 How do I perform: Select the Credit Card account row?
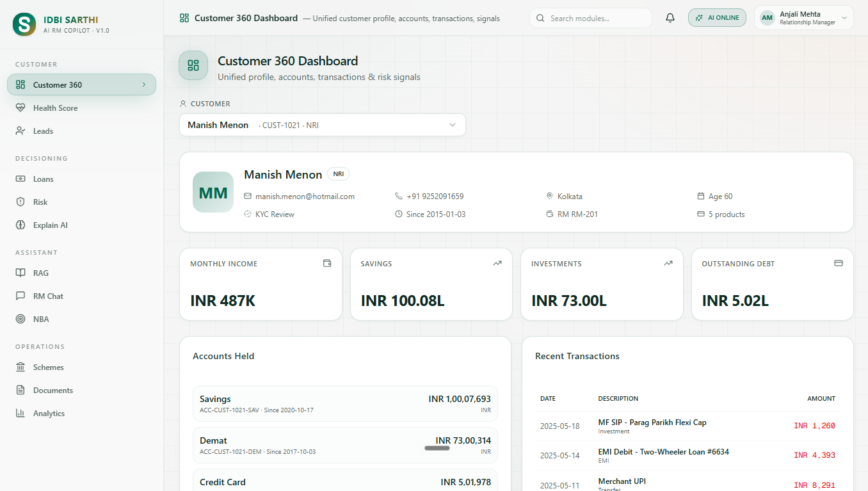click(345, 480)
